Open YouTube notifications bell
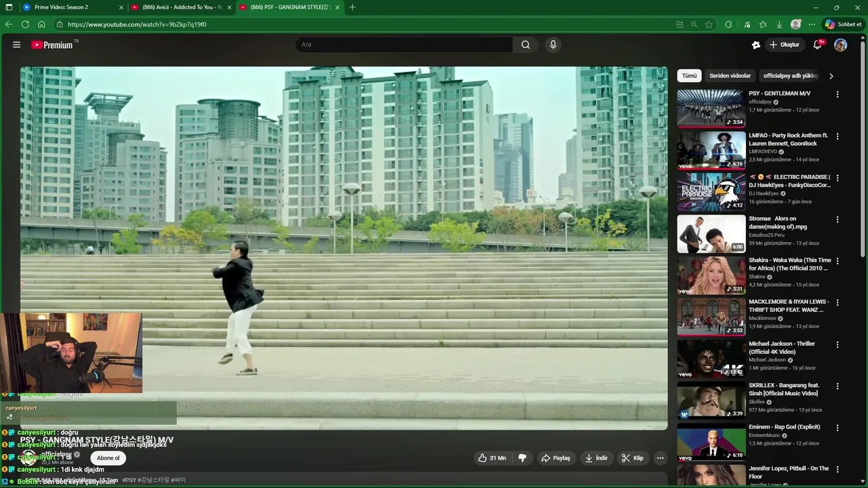This screenshot has width=868, height=488. click(818, 45)
